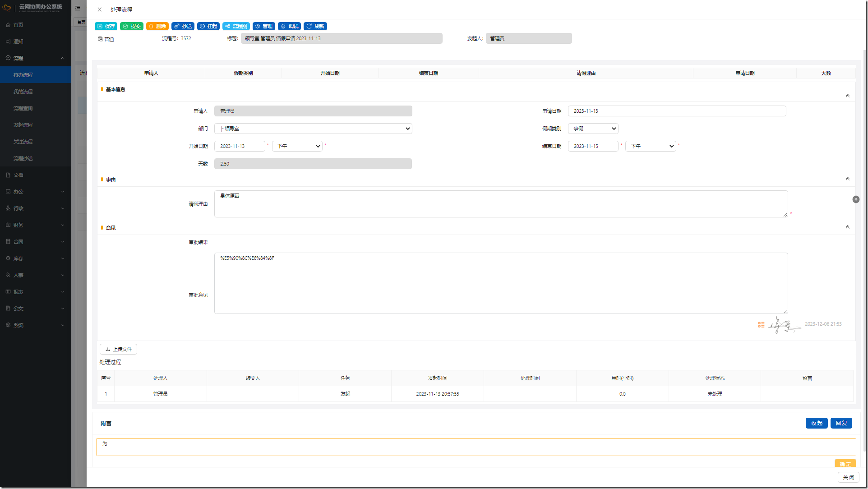Click the yellow 确定 confirm button
Screen dimensions: 868x489
[845, 464]
